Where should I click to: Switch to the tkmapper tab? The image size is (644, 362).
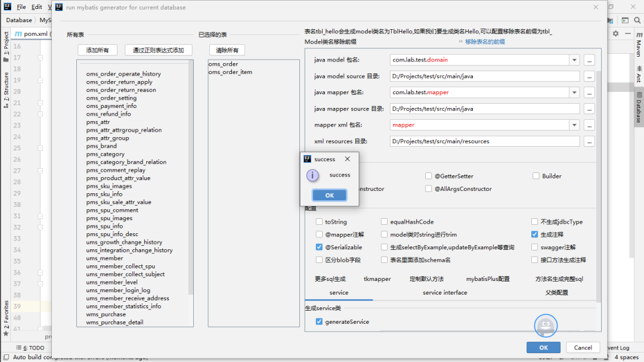click(x=377, y=279)
